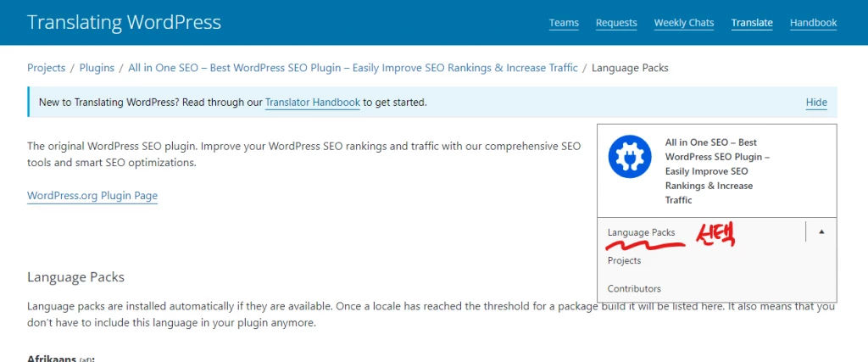Click the Translating WordPress site title
Screen dimensions: 868x362
(124, 22)
